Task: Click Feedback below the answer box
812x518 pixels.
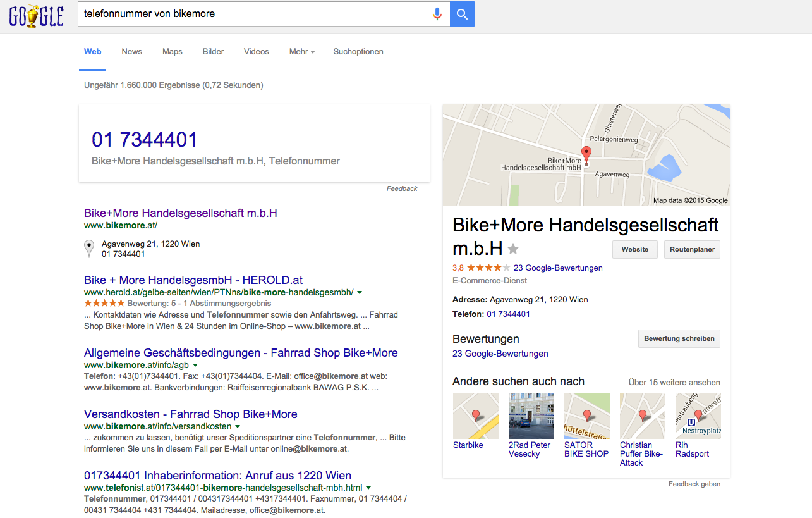Action: [402, 188]
